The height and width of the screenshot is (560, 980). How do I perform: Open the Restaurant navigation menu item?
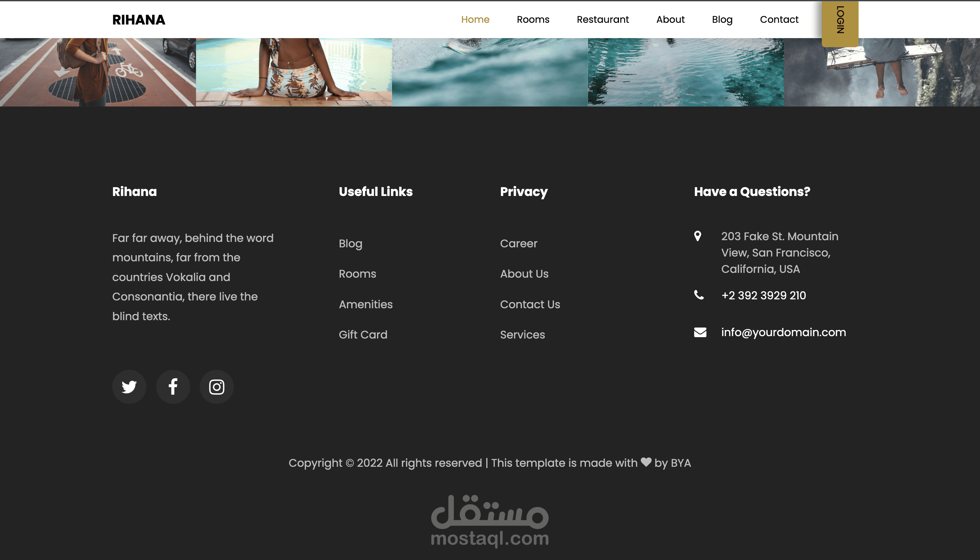pyautogui.click(x=602, y=20)
